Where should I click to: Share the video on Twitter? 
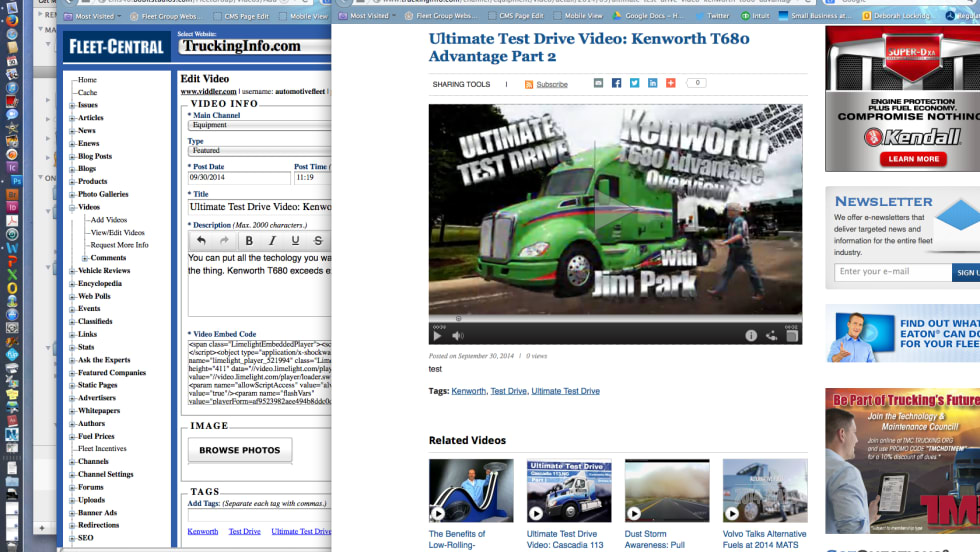click(635, 84)
